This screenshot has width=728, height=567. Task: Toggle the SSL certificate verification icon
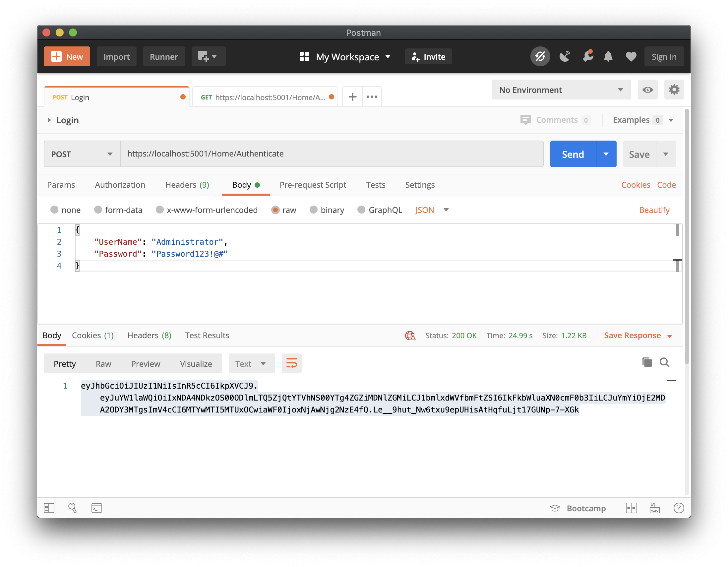tap(540, 56)
